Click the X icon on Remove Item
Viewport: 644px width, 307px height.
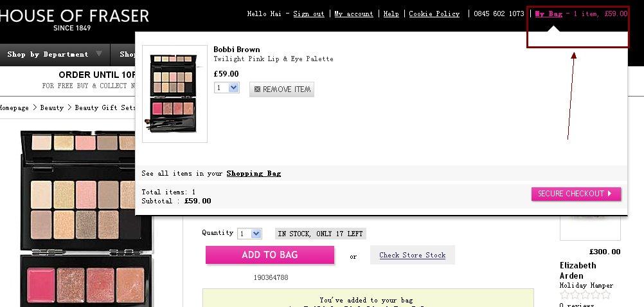coord(257,89)
